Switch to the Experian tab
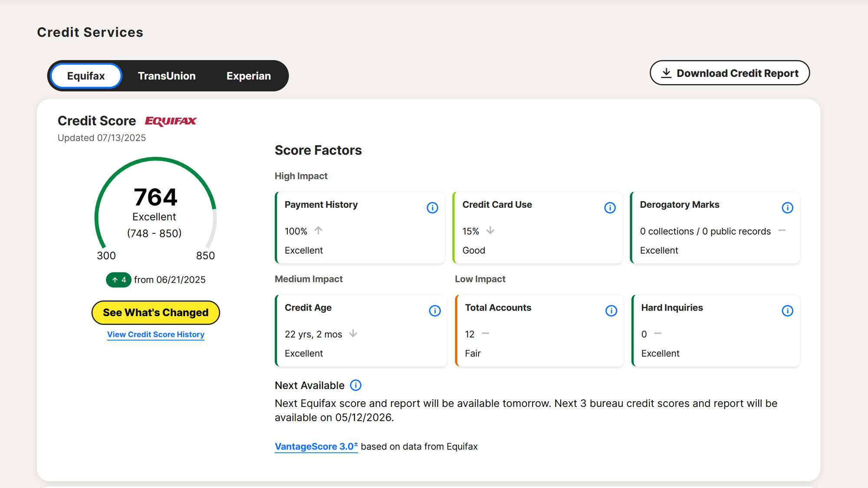 [248, 76]
